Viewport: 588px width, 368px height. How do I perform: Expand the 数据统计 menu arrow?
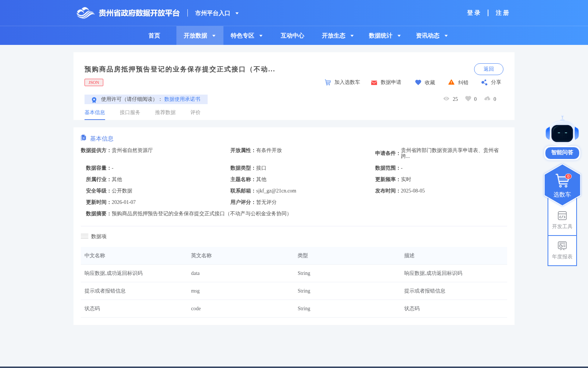coord(399,36)
